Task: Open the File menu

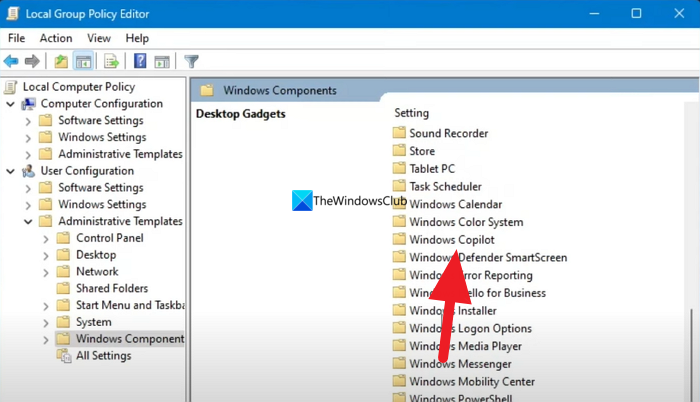Action: [x=17, y=38]
